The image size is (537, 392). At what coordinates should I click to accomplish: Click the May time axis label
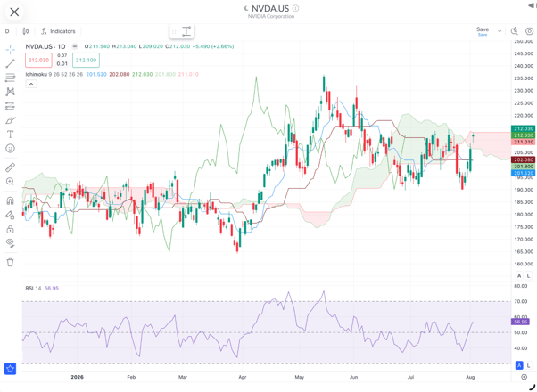pos(300,377)
